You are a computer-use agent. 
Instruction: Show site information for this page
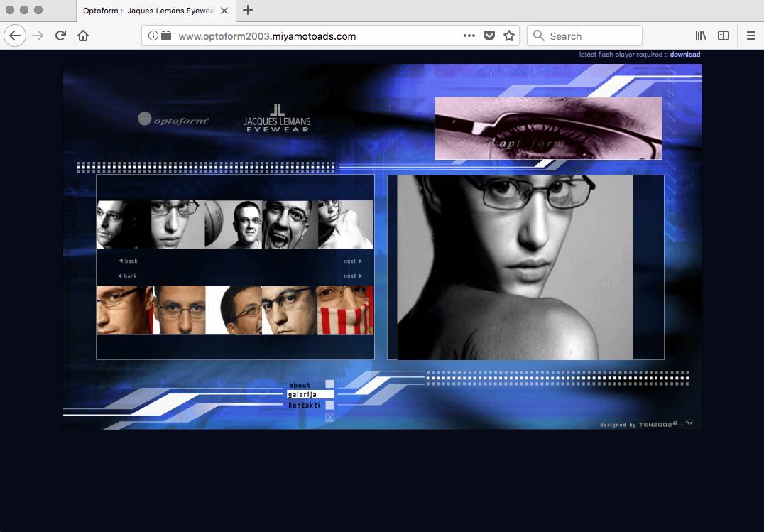[x=153, y=36]
